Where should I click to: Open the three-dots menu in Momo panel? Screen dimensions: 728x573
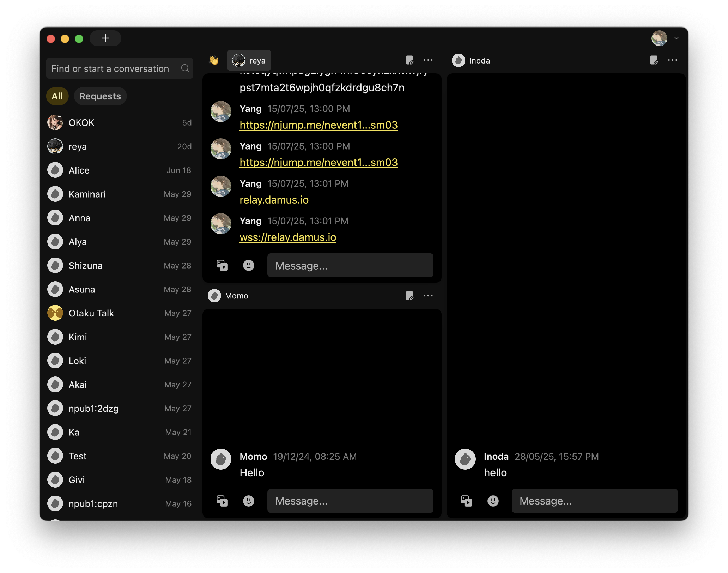pyautogui.click(x=428, y=296)
